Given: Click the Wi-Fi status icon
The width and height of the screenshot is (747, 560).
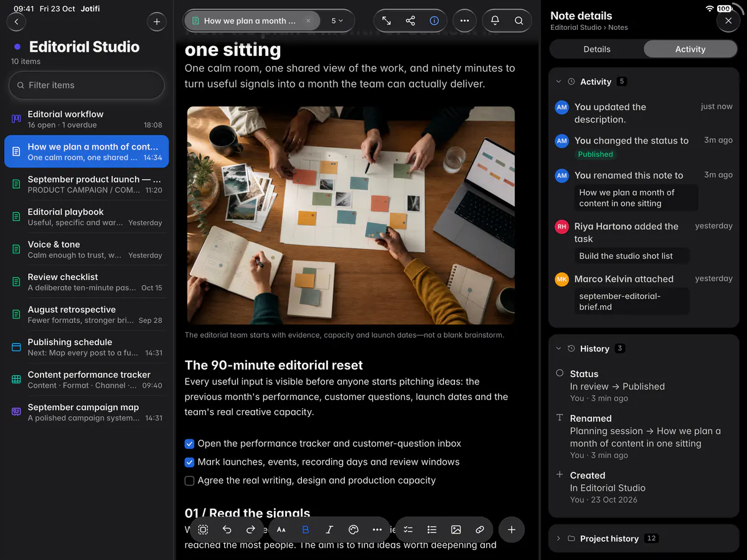Looking at the screenshot, I should pos(710,9).
